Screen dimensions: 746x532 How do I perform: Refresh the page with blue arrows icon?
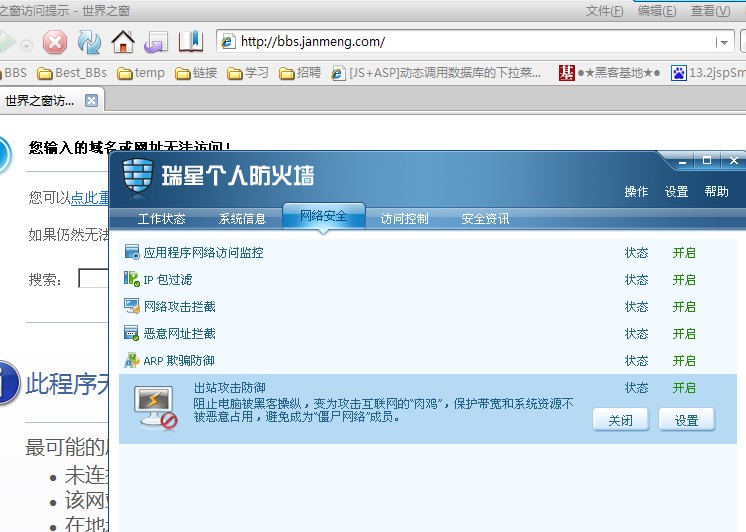click(x=89, y=42)
